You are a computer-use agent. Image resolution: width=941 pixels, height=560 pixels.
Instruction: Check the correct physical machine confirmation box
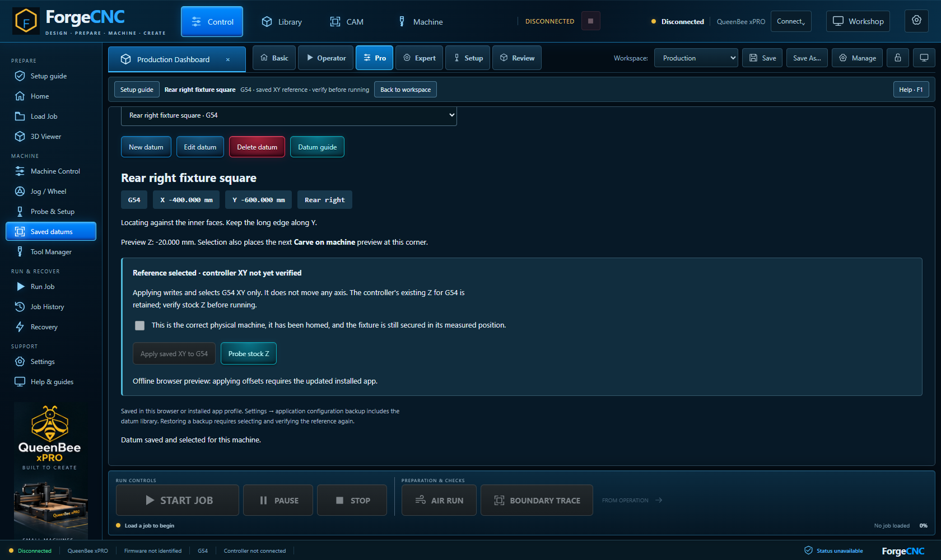140,325
